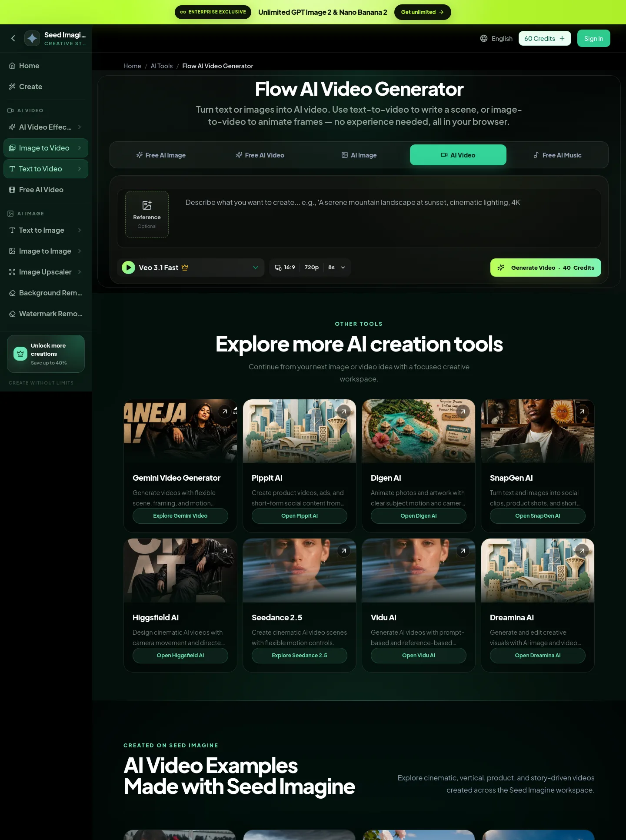
Task: Open Dreamina AI card arrow icon
Action: coord(582,551)
